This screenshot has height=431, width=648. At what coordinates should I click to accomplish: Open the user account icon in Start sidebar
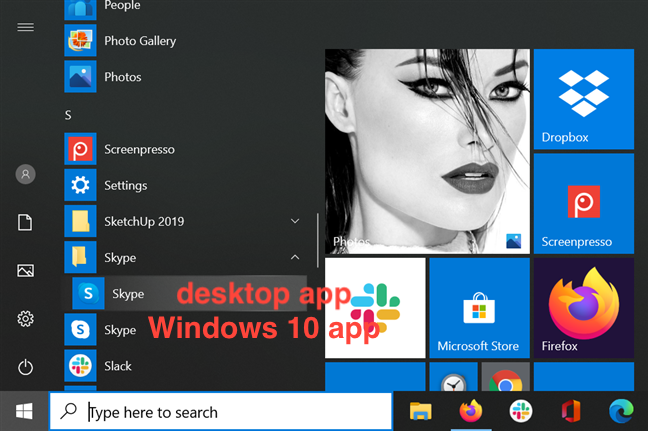pos(26,174)
